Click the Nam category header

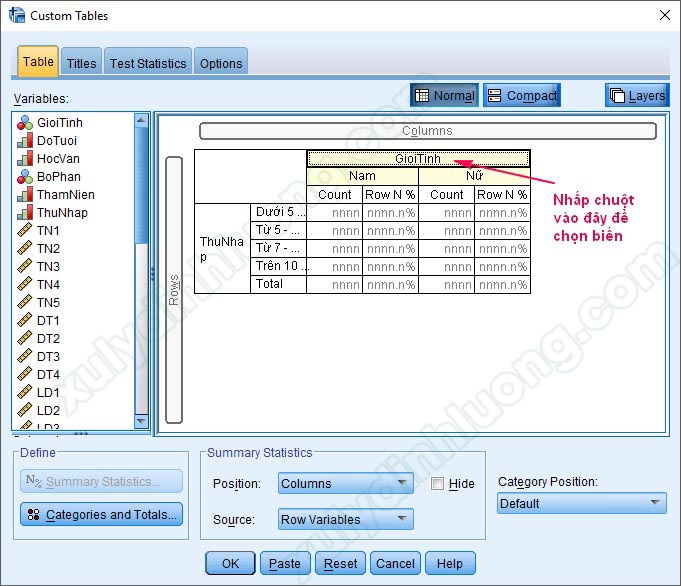[362, 176]
